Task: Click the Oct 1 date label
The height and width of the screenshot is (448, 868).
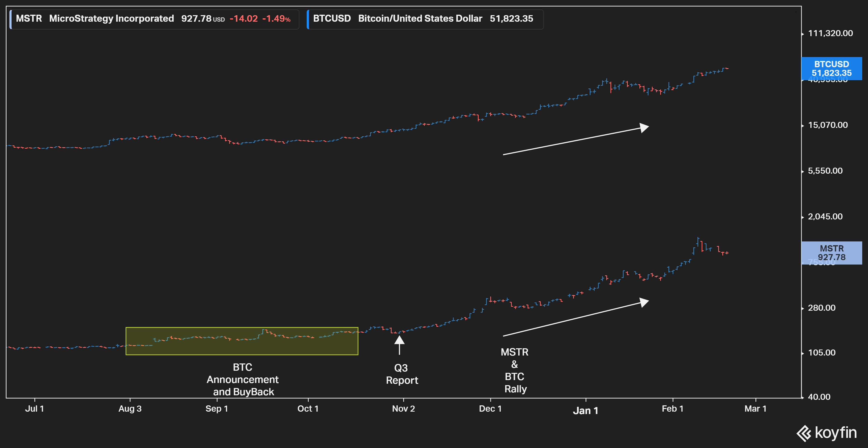Action: coord(308,408)
